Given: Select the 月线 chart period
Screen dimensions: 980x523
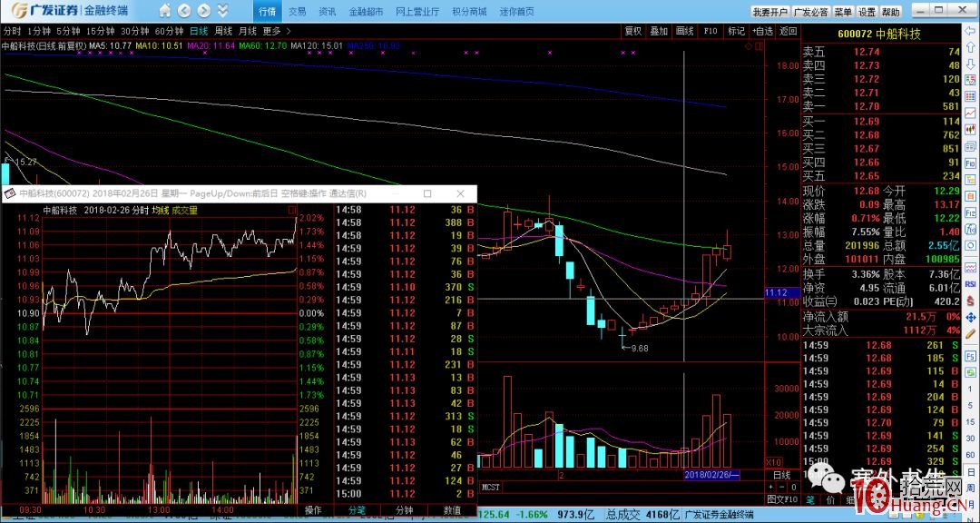Looking at the screenshot, I should [248, 31].
